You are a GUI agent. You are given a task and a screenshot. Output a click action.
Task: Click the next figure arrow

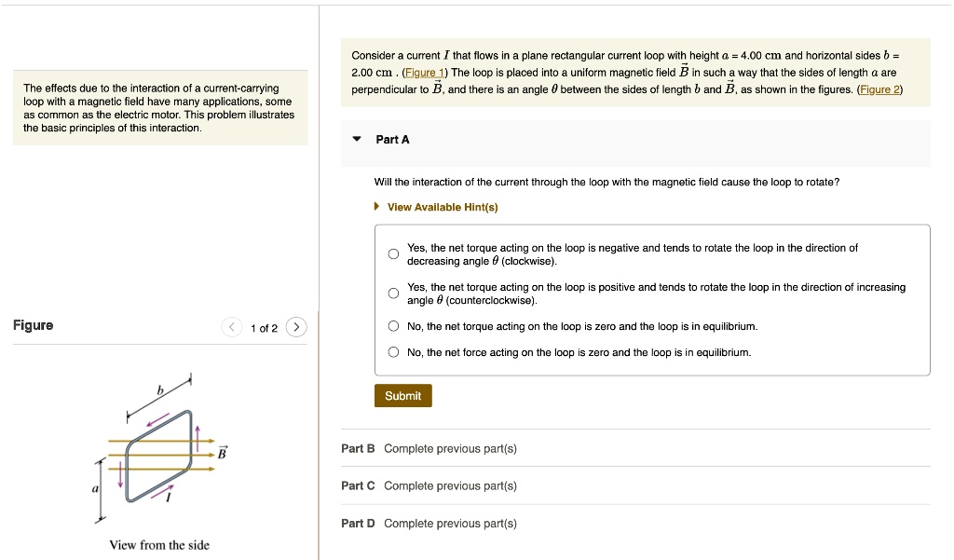(x=296, y=327)
